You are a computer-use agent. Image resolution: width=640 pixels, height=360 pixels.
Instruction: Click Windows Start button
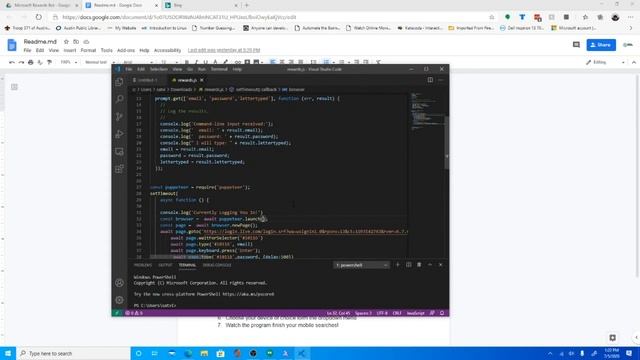coord(8,353)
